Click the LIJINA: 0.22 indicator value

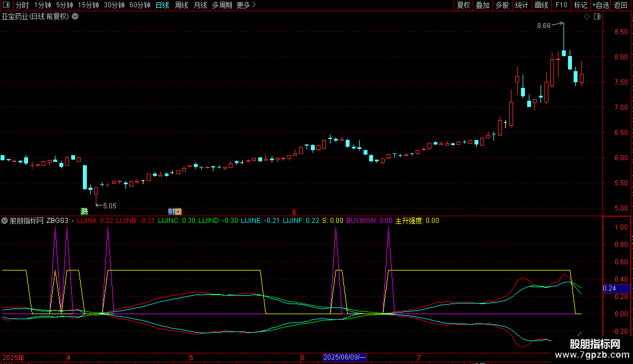[x=95, y=221]
